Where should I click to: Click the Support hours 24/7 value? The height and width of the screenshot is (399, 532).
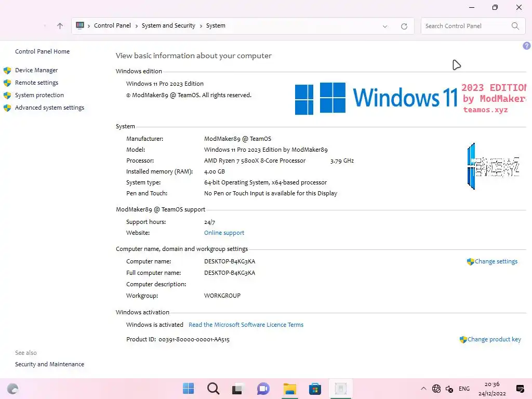point(210,222)
